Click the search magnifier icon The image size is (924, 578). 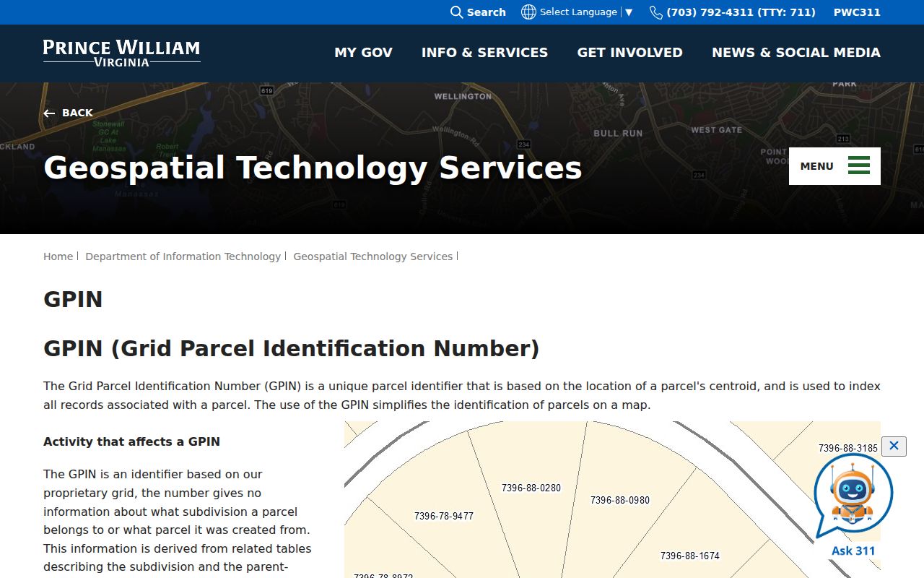click(x=456, y=12)
